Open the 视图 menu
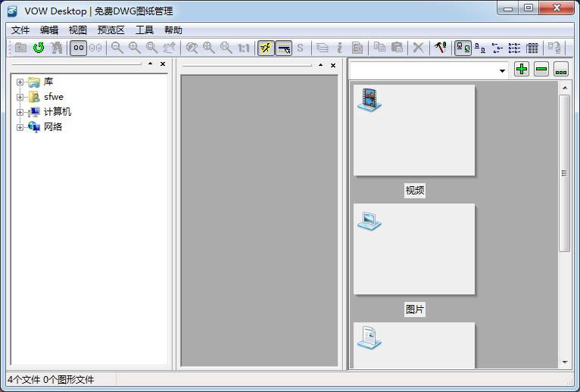The width and height of the screenshot is (580, 392). 78,30
